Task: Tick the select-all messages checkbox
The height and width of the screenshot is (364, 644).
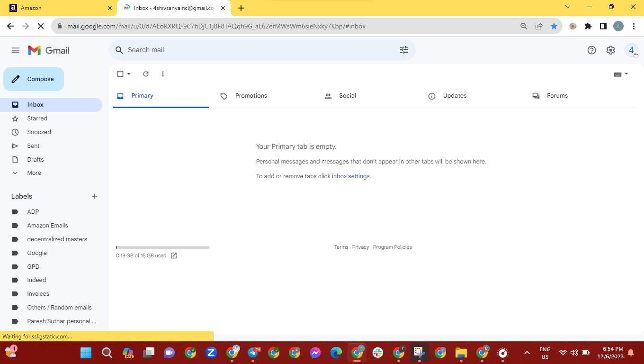Action: click(x=120, y=74)
